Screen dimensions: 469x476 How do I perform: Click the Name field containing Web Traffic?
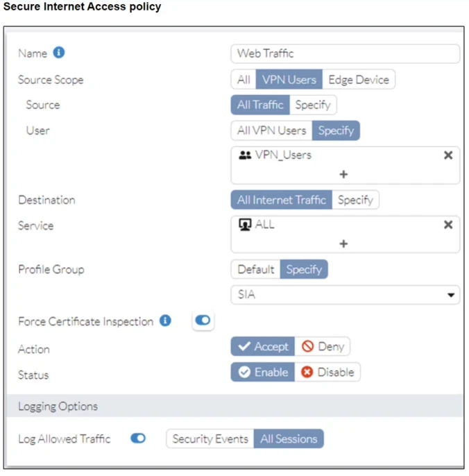point(345,53)
